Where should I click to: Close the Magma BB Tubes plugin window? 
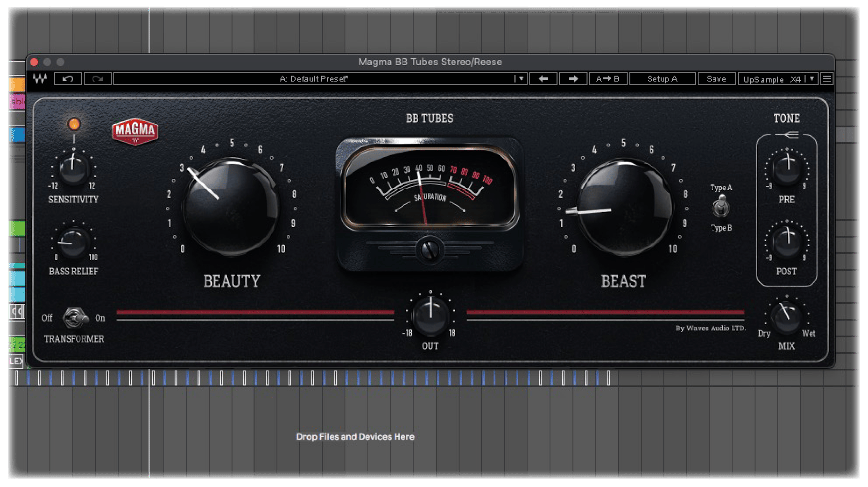pyautogui.click(x=34, y=62)
